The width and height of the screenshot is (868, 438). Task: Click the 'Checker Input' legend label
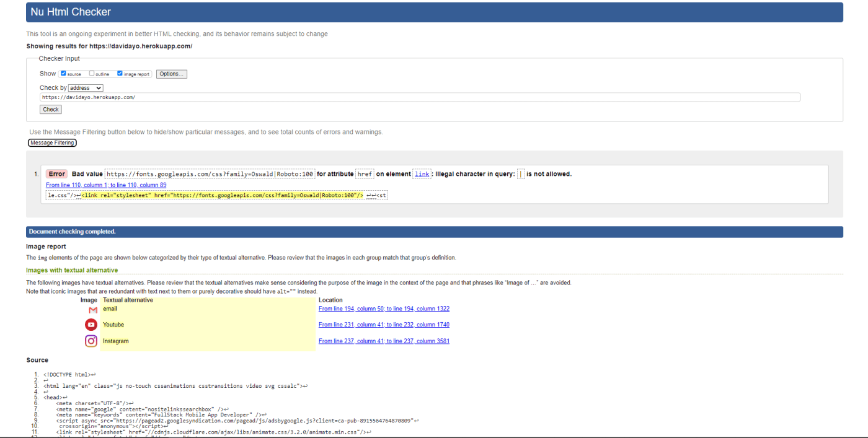tap(60, 59)
